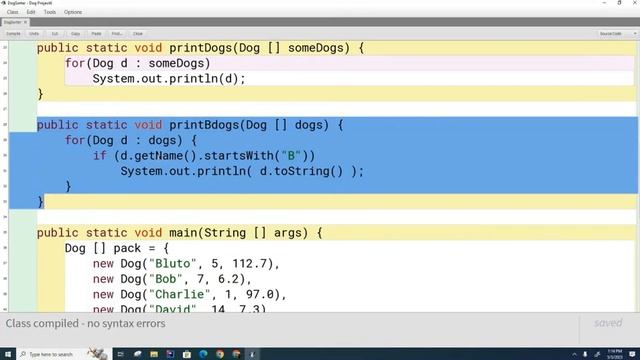Click the 'Dog [] pack = {' line
The width and height of the screenshot is (640, 360).
pyautogui.click(x=117, y=248)
